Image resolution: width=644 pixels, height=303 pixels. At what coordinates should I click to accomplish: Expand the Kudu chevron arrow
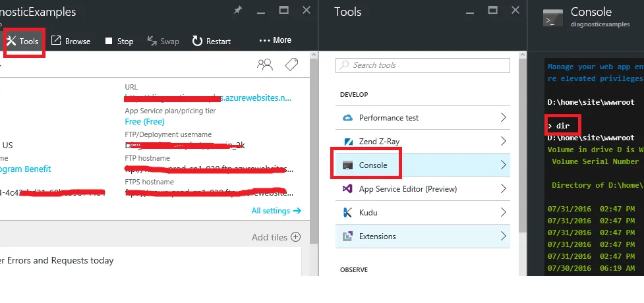503,213
